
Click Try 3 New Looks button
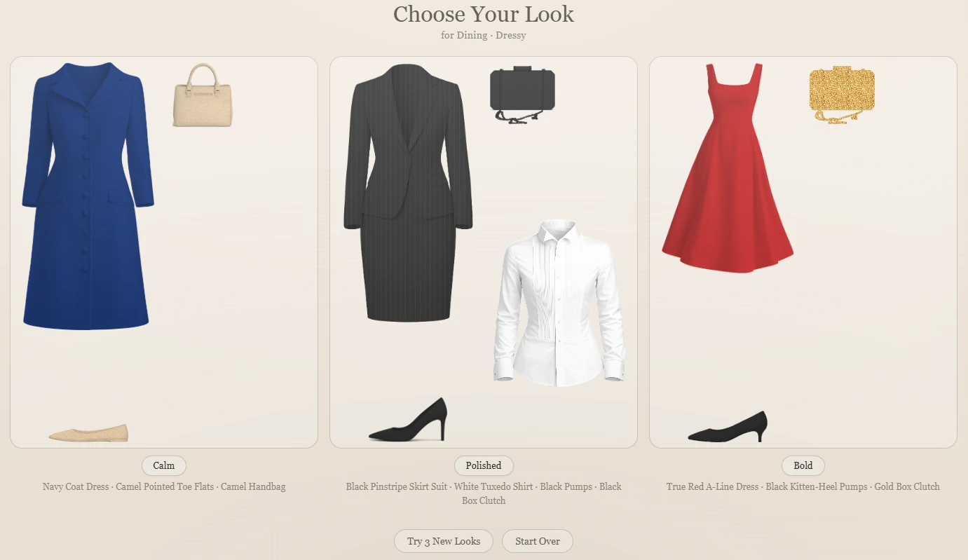coord(444,541)
